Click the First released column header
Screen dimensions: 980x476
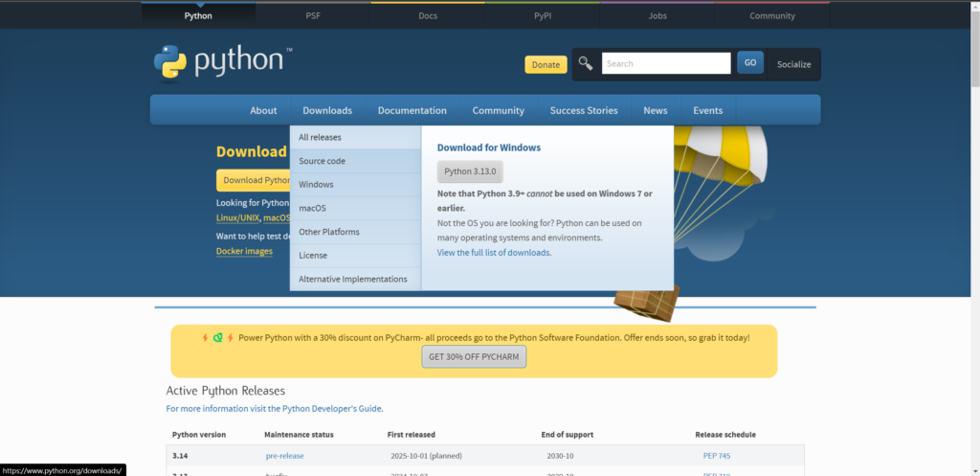pyautogui.click(x=412, y=435)
